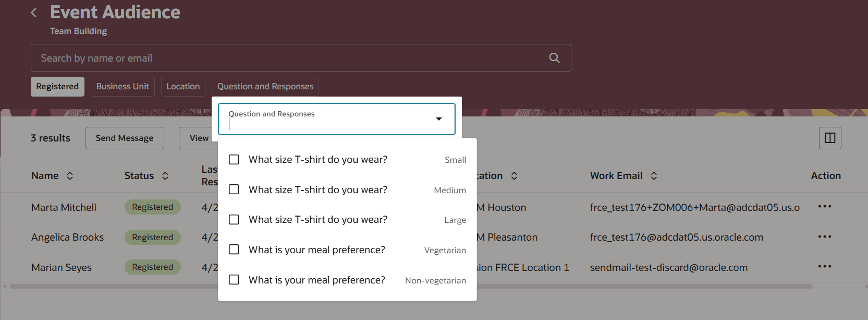Check T-shirt size Small option
The image size is (868, 320).
(x=234, y=159)
